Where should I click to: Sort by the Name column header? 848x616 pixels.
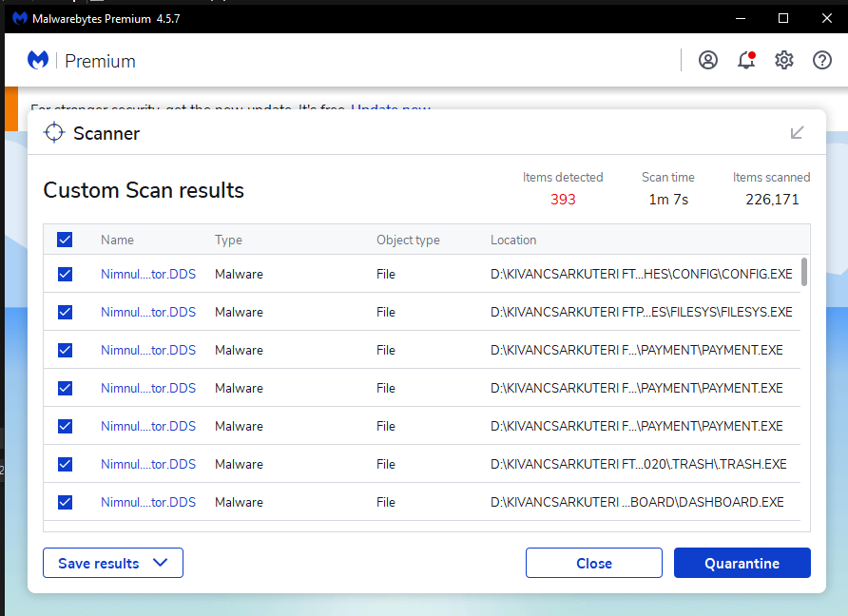(x=117, y=241)
